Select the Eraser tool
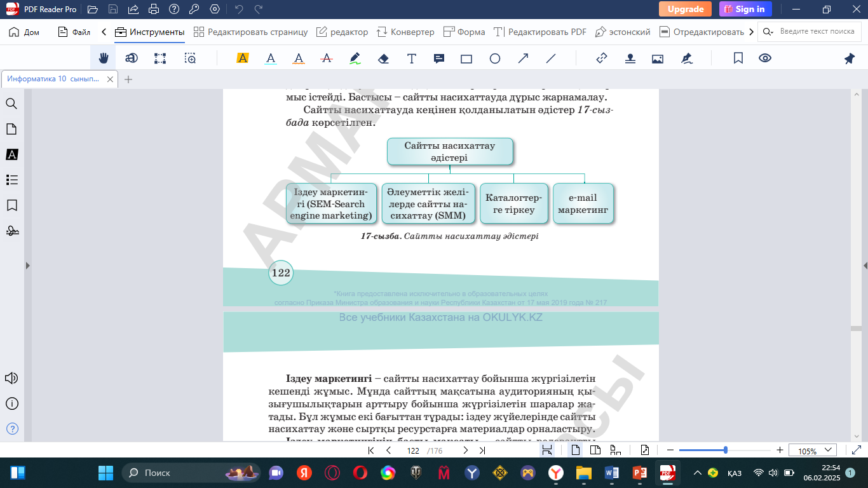This screenshot has height=488, width=868. tap(383, 58)
